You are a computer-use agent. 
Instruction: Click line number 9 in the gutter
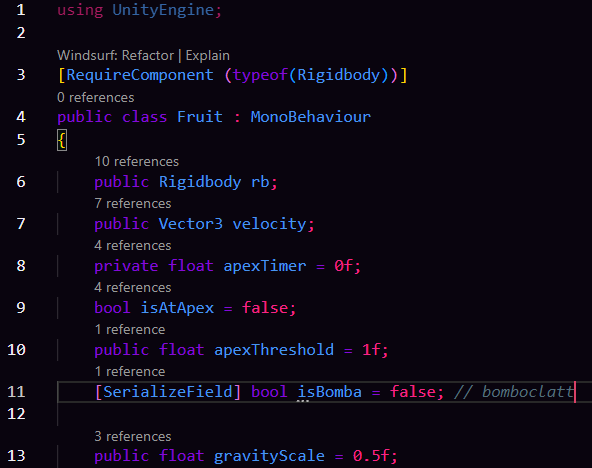tap(21, 308)
